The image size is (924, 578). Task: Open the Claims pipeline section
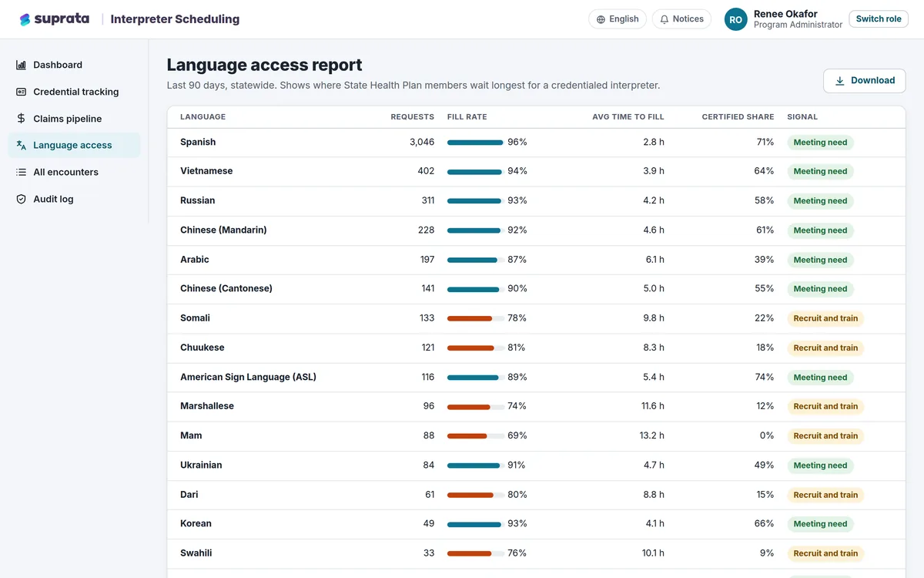pyautogui.click(x=75, y=119)
